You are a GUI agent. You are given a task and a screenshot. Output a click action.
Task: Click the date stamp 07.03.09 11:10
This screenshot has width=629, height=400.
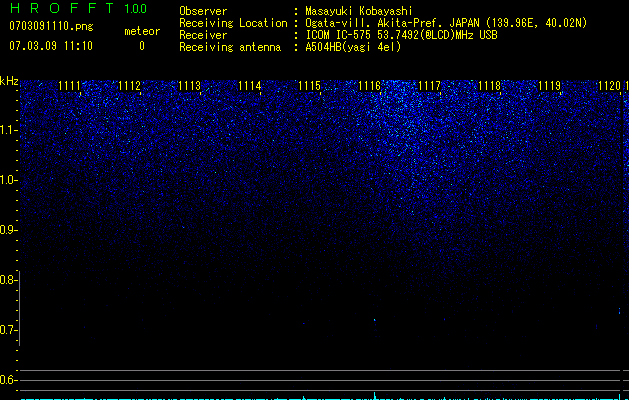tap(51, 46)
